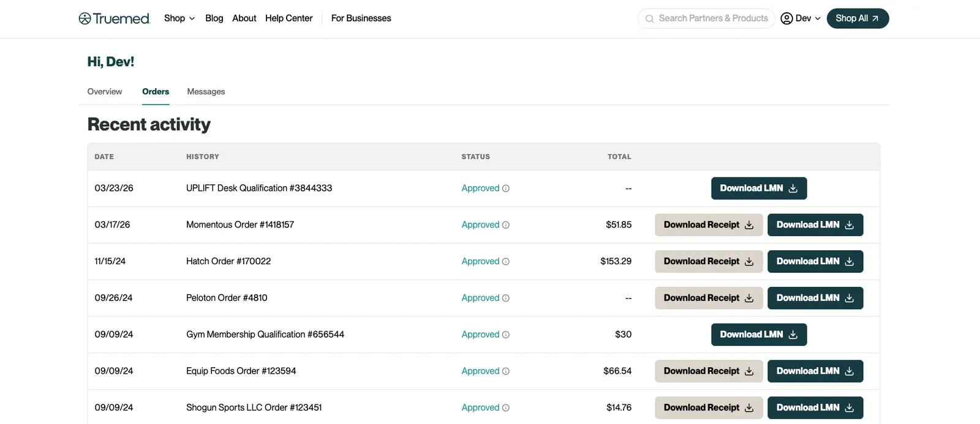The width and height of the screenshot is (980, 424).
Task: Click text 'Gym Membership Qualification #656544'
Action: [265, 335]
